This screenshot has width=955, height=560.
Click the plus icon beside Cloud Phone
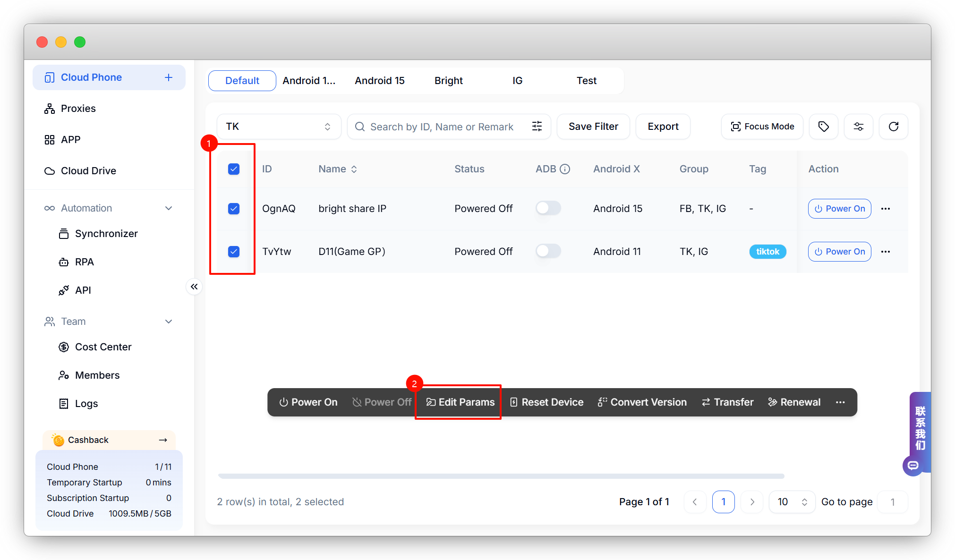[169, 77]
